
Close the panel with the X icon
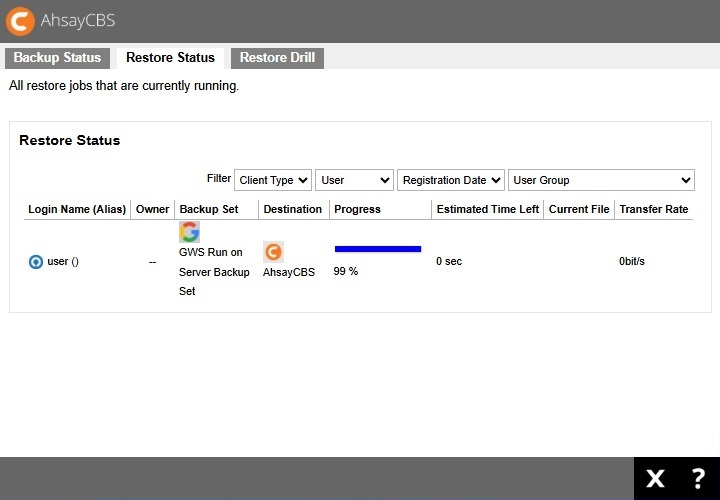655,479
